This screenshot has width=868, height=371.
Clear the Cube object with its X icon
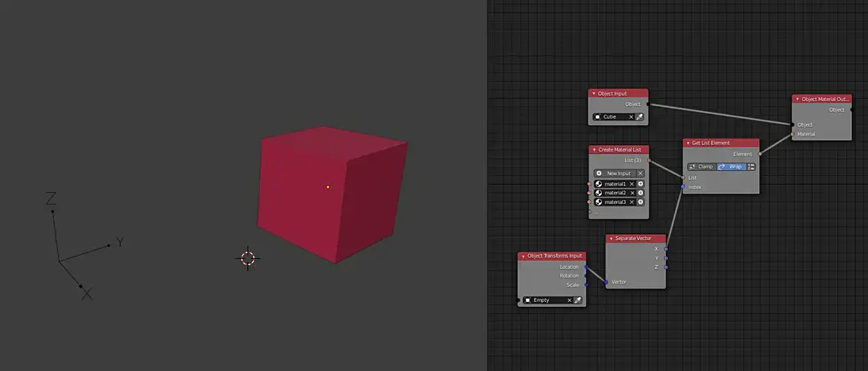click(x=630, y=117)
